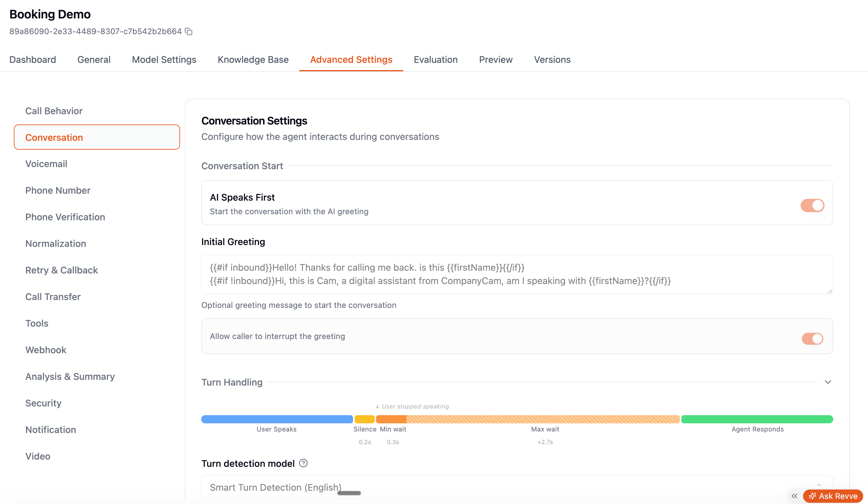This screenshot has width=868, height=504.
Task: Open the Model Settings tab
Action: tap(164, 60)
